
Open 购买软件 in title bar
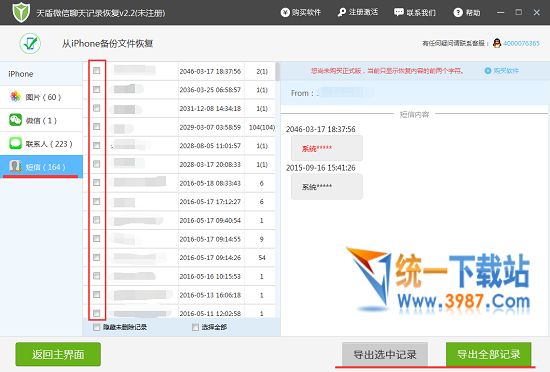tap(301, 13)
